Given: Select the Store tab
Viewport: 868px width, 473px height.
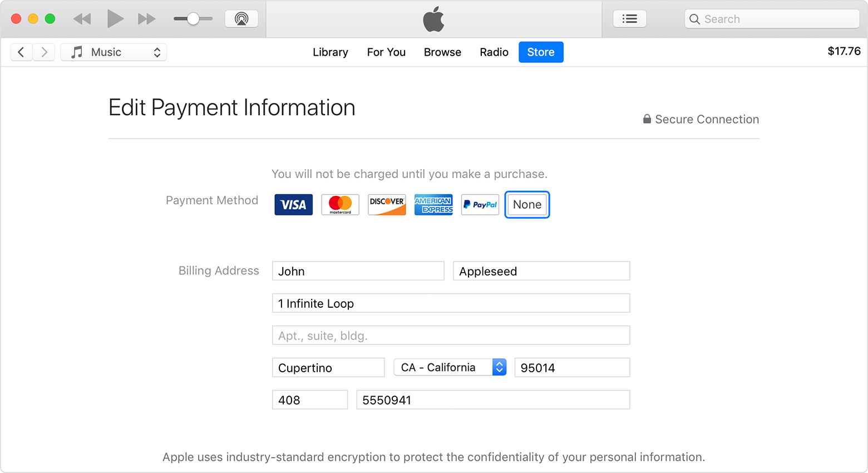Looking at the screenshot, I should (541, 52).
